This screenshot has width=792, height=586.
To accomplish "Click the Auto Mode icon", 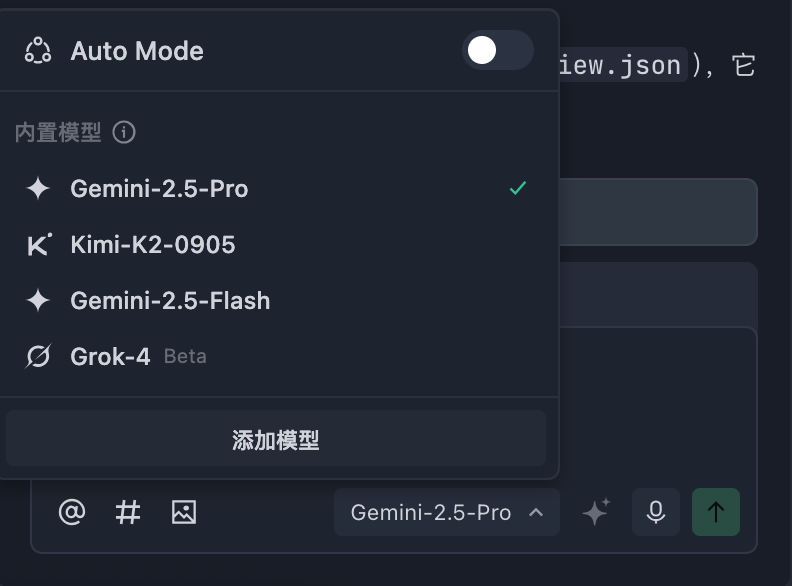I will pos(38,51).
